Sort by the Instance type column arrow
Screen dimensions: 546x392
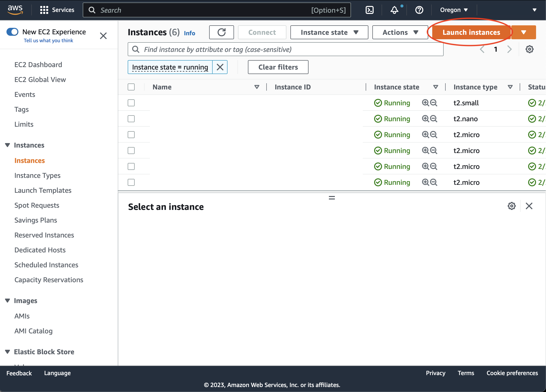point(510,87)
